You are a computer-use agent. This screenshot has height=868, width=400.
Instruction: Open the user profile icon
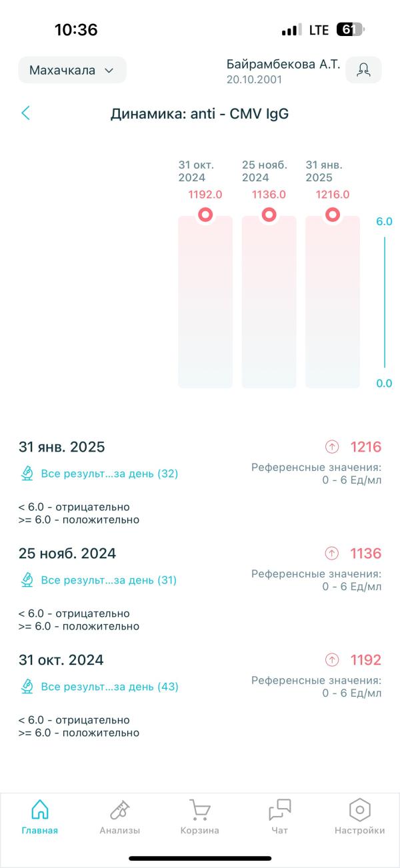(x=363, y=70)
